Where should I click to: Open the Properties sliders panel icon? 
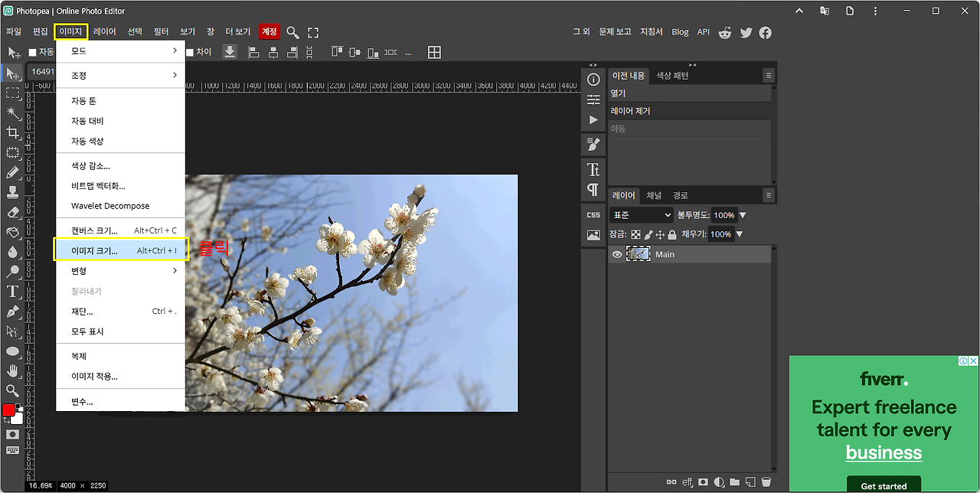click(x=593, y=100)
